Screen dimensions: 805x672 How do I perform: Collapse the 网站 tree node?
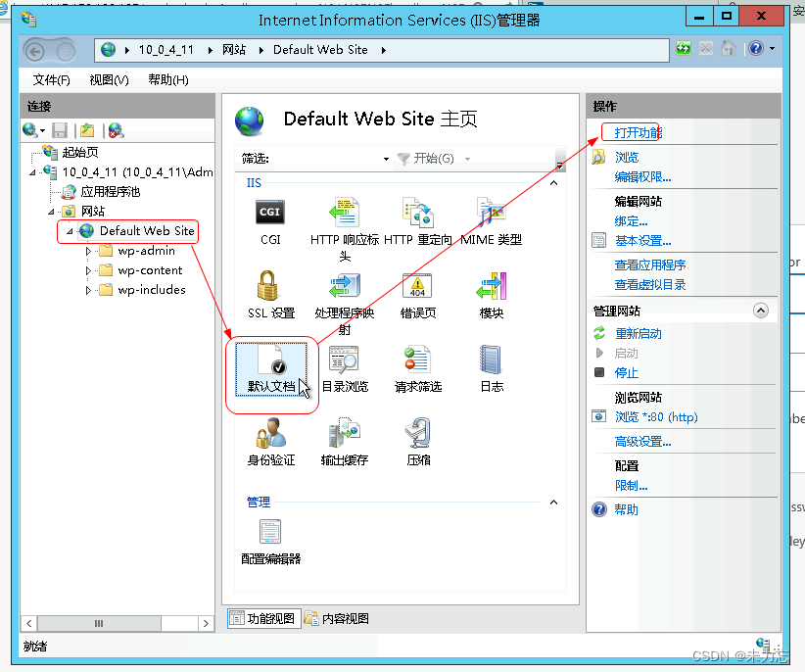(x=51, y=212)
